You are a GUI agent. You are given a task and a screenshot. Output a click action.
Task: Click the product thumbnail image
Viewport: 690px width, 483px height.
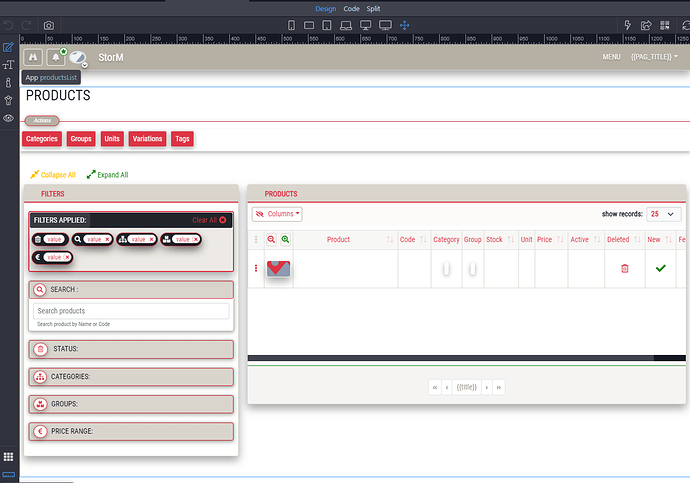pos(279,268)
